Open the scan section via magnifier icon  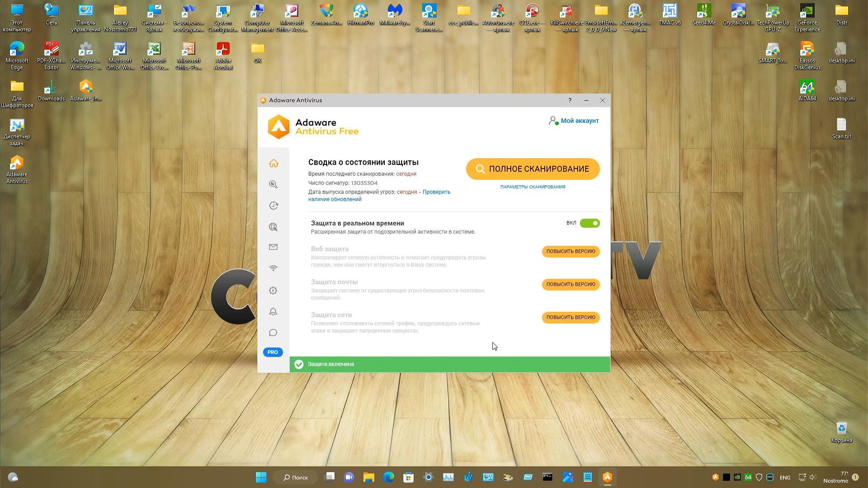(273, 184)
